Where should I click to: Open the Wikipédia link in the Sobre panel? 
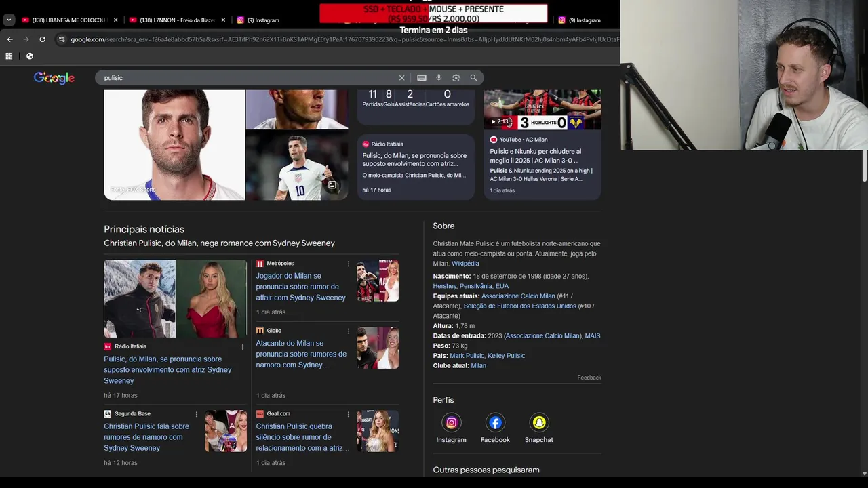(x=465, y=264)
